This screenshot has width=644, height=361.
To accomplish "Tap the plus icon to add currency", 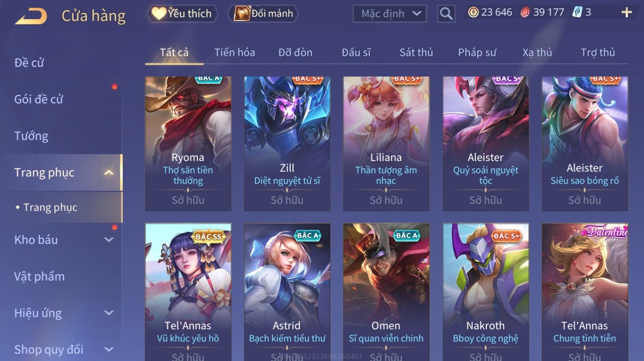I will click(626, 12).
